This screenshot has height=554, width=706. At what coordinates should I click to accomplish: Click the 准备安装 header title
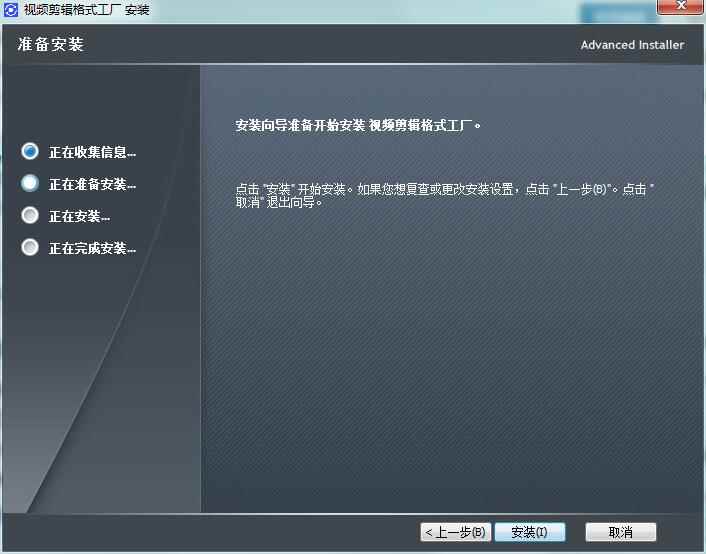pos(50,45)
